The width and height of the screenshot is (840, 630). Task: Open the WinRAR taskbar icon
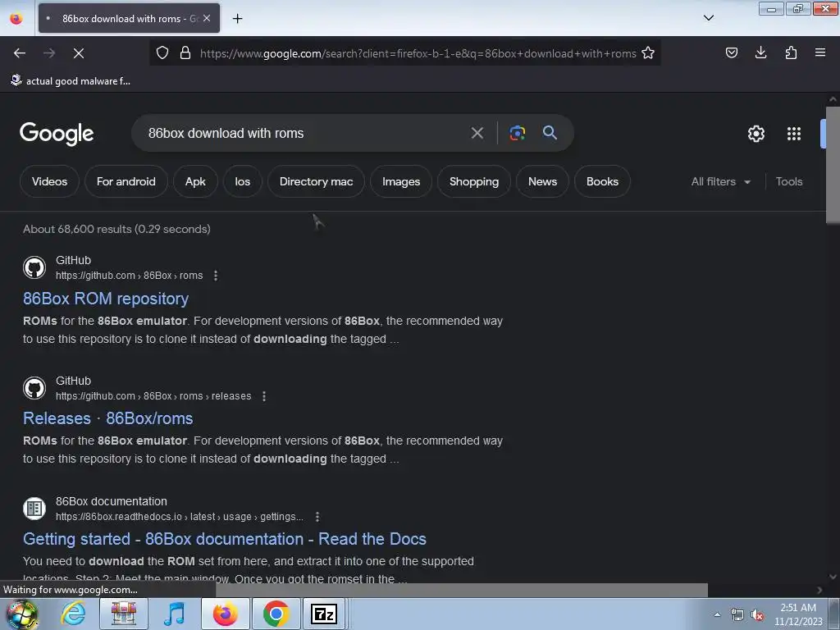pyautogui.click(x=124, y=614)
